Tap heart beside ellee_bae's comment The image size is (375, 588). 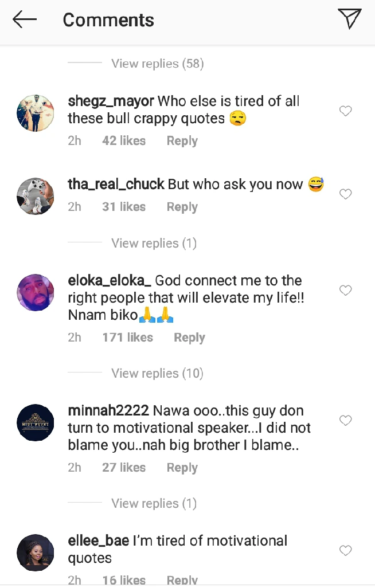345,551
